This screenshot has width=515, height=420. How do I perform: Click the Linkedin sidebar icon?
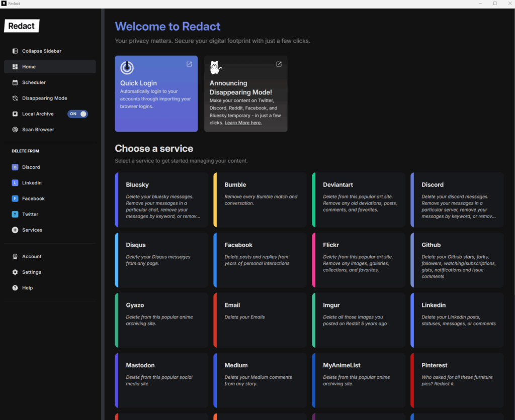coord(15,183)
